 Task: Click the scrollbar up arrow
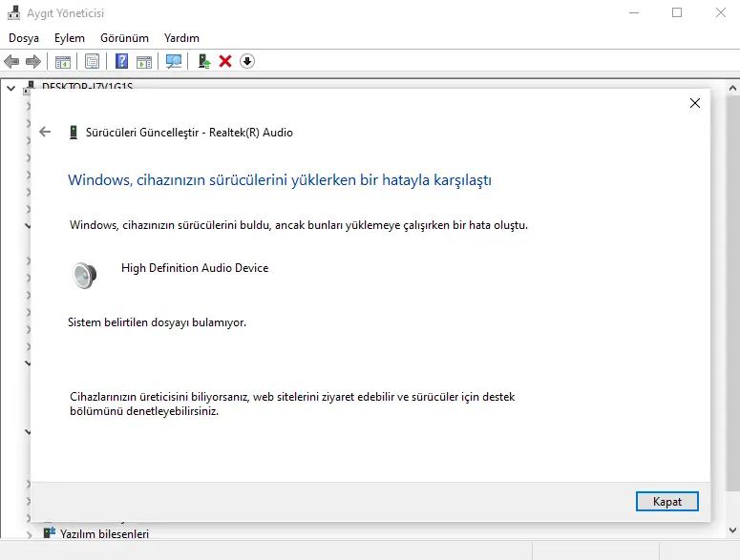tap(732, 88)
